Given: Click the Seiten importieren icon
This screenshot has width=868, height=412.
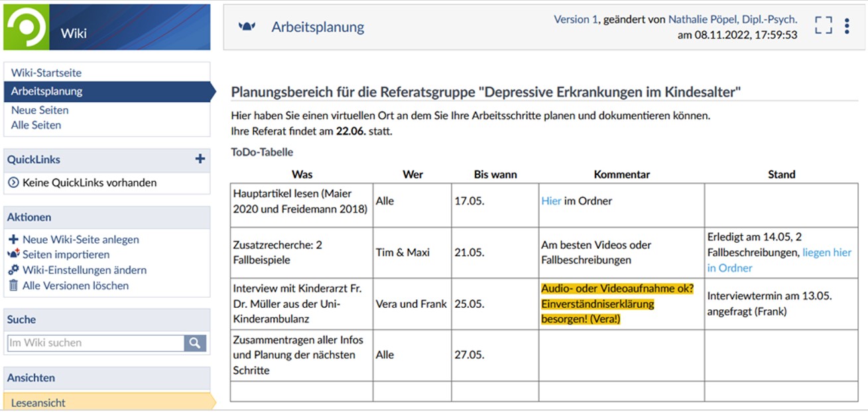Looking at the screenshot, I should pos(13,255).
